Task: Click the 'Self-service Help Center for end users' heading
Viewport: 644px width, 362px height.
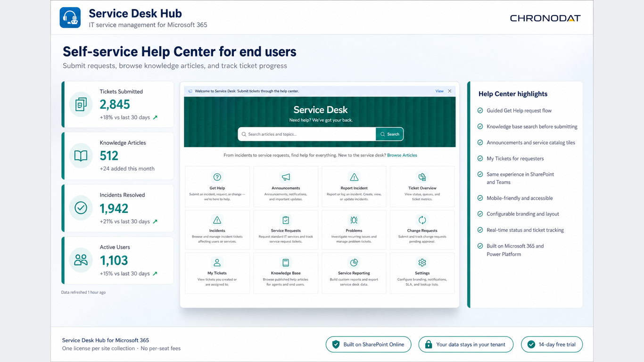Action: click(x=180, y=51)
